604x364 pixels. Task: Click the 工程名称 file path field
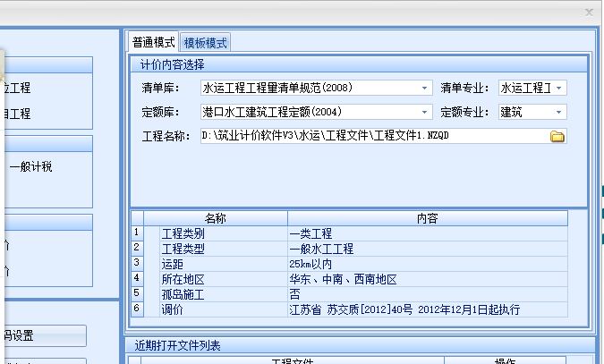[x=371, y=137]
